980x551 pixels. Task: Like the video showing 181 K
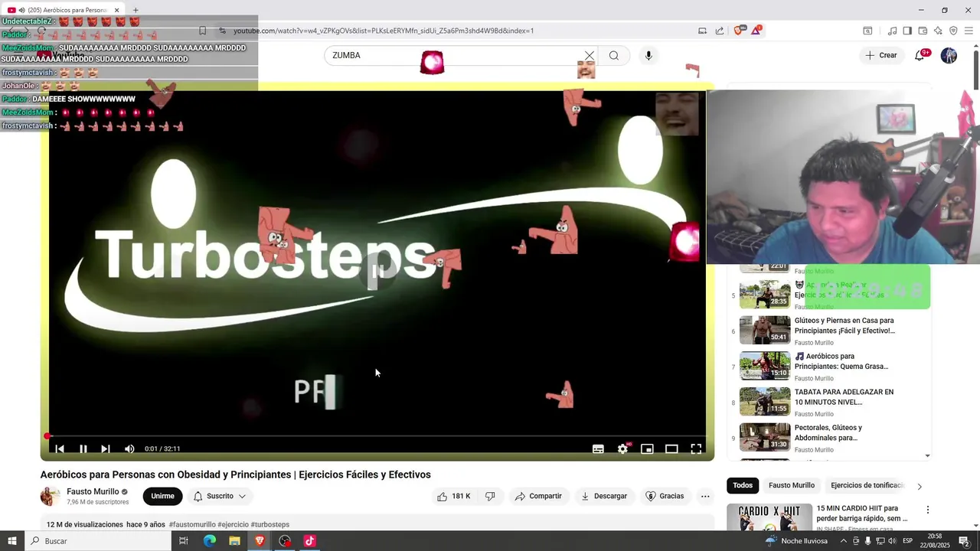click(453, 496)
